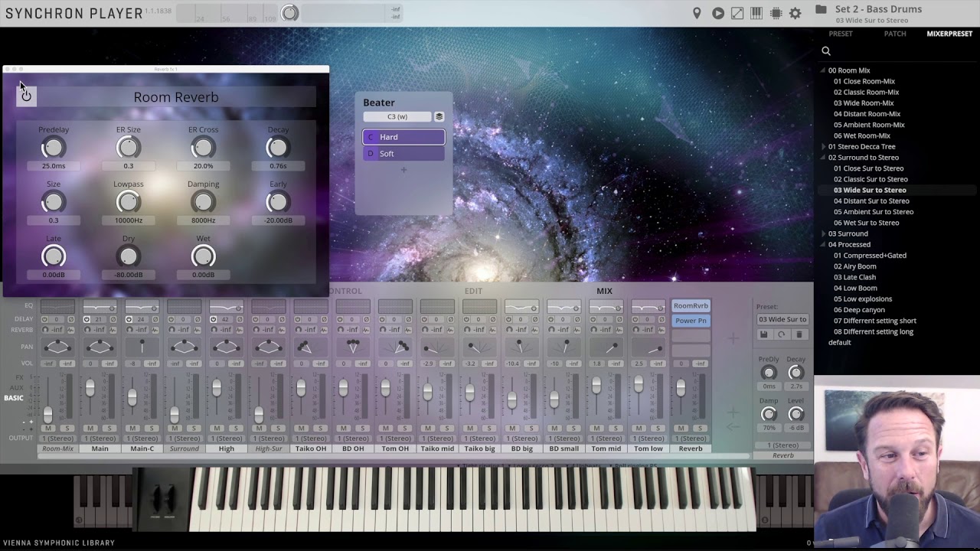This screenshot has width=980, height=551.
Task: Toggle Main-C channel delay power button
Action: pyautogui.click(x=129, y=319)
